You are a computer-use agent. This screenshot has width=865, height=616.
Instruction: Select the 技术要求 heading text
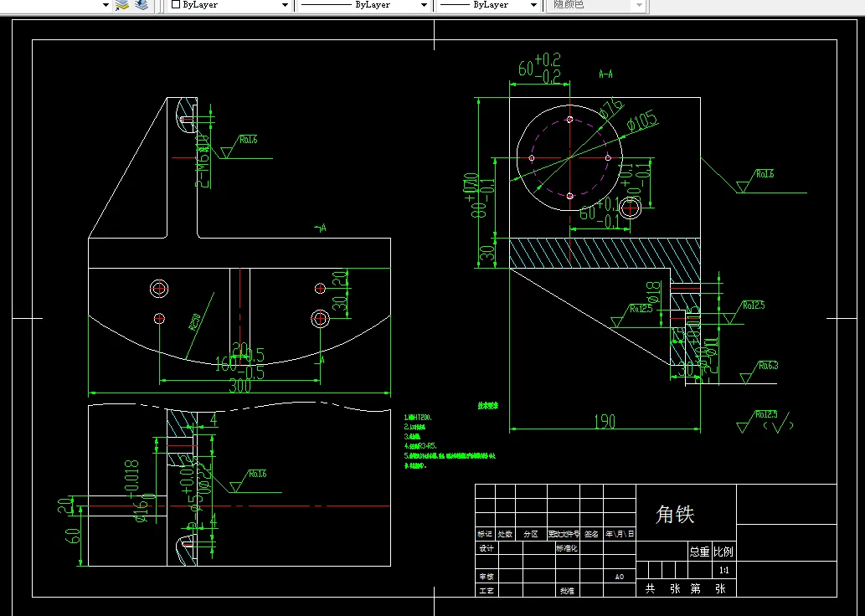pyautogui.click(x=487, y=405)
